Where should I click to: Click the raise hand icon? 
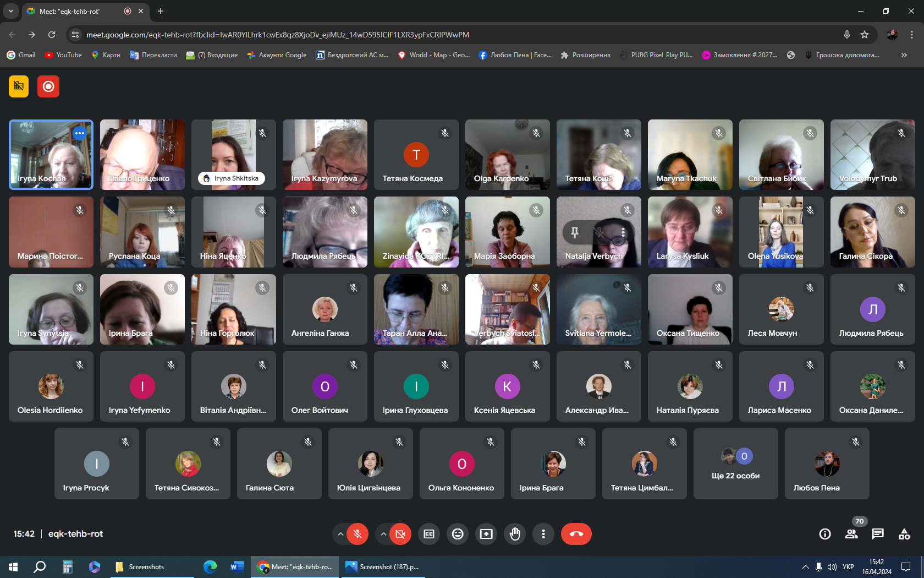[515, 534]
